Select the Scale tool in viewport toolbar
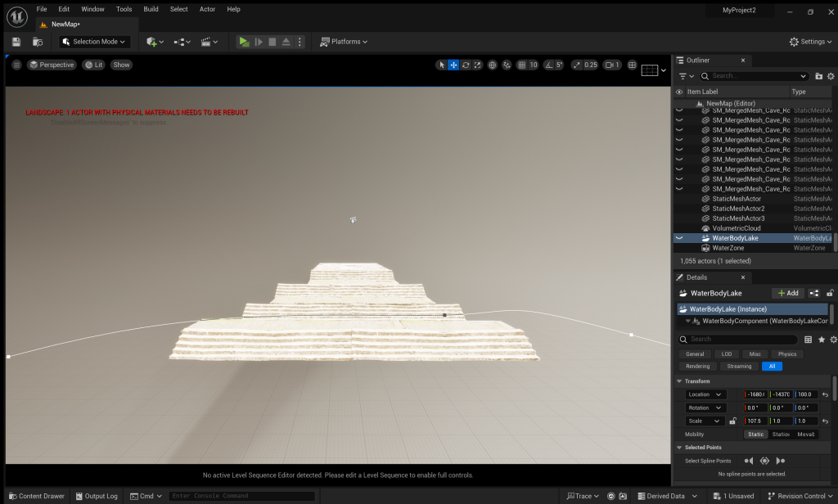 (477, 65)
